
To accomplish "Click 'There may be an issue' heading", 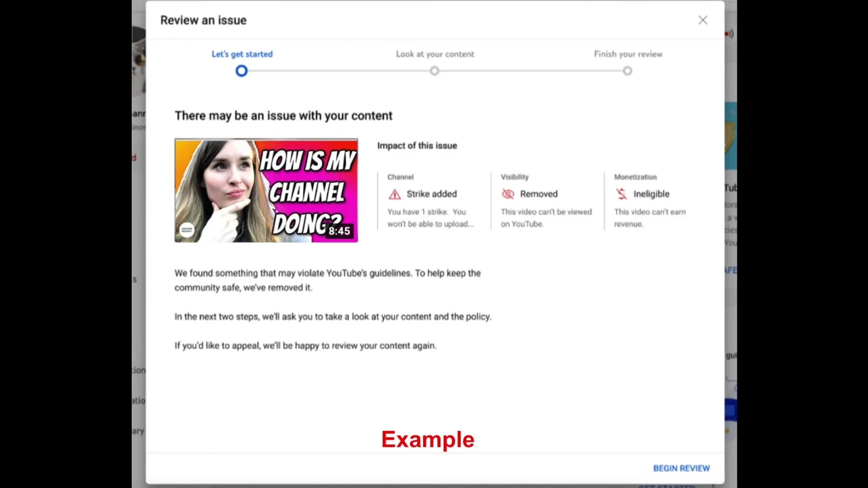I will click(x=284, y=116).
